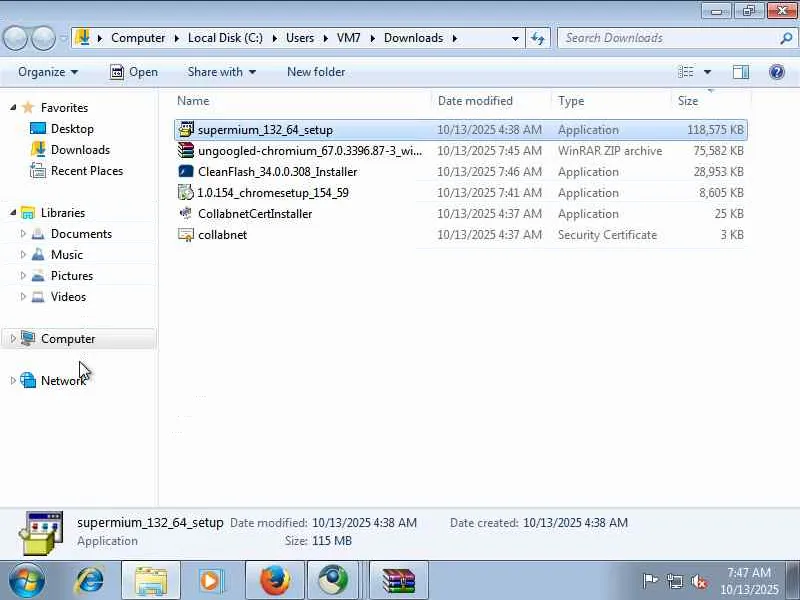This screenshot has height=600, width=800.
Task: Expand the Music library node
Action: coord(23,255)
